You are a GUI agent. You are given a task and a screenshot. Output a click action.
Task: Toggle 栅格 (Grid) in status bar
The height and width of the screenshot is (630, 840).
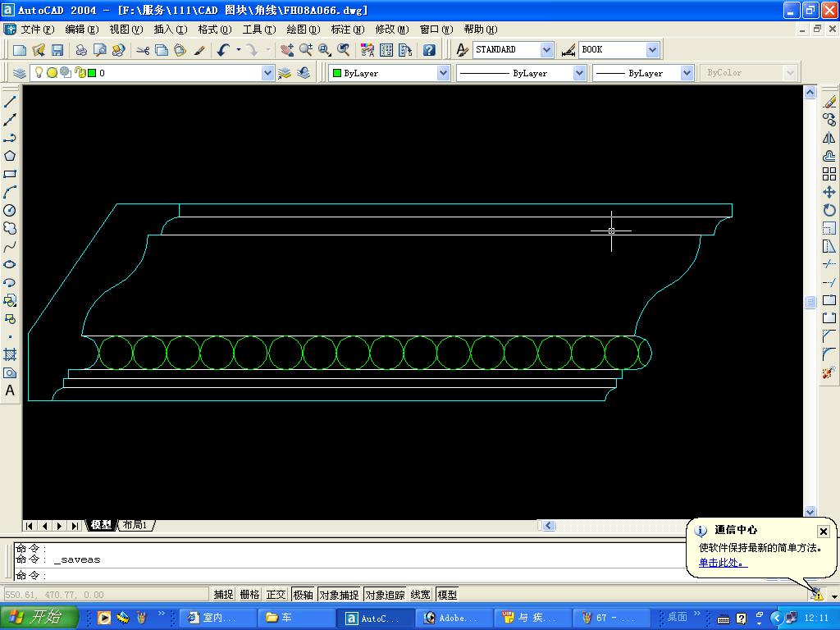249,595
